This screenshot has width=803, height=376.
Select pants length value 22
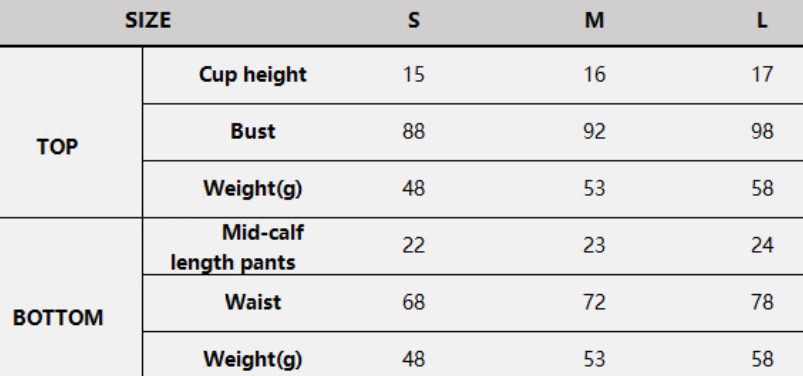pyautogui.click(x=413, y=245)
